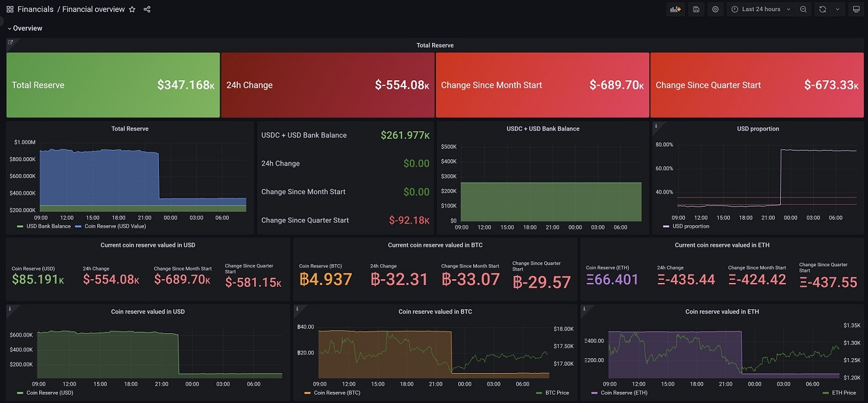Select the $-92.18K quarter change value
Screen dimensions: 868x403
point(409,220)
